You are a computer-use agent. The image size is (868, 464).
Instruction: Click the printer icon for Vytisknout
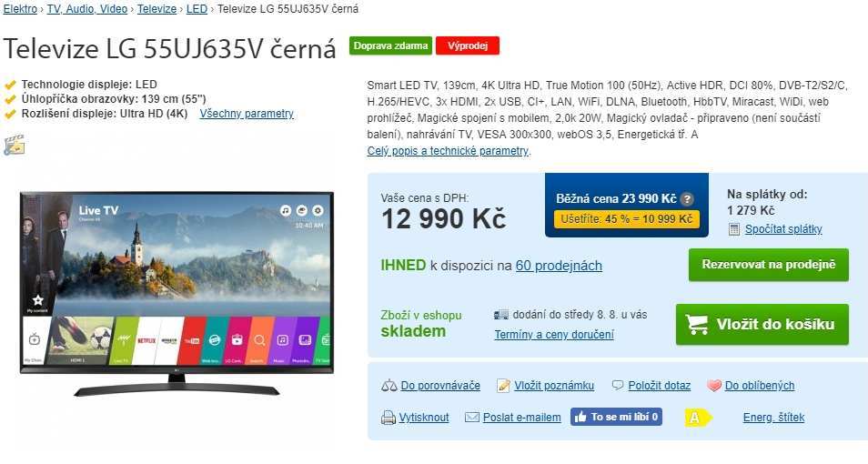point(389,418)
